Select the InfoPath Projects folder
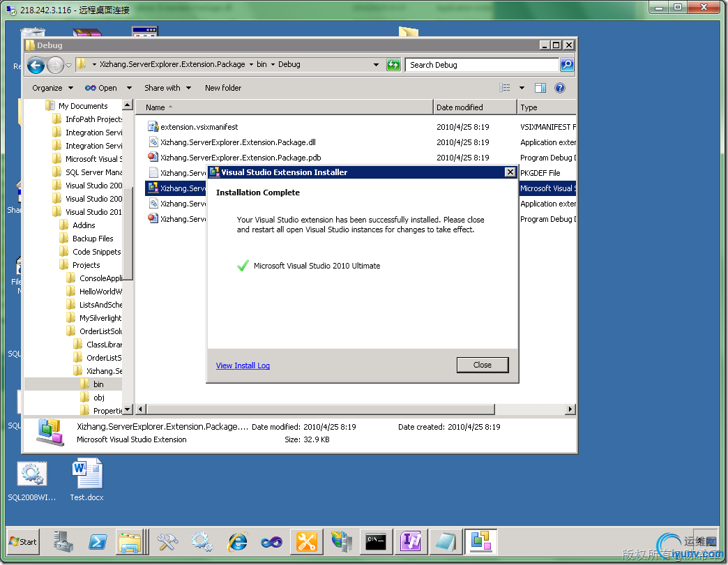The width and height of the screenshot is (728, 565). 93,119
